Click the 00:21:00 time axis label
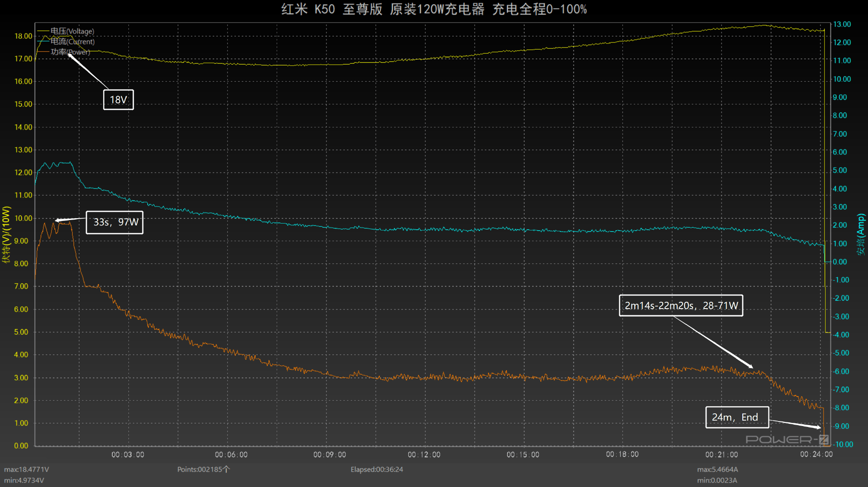Screen dimensions: 868x487 pos(722,454)
